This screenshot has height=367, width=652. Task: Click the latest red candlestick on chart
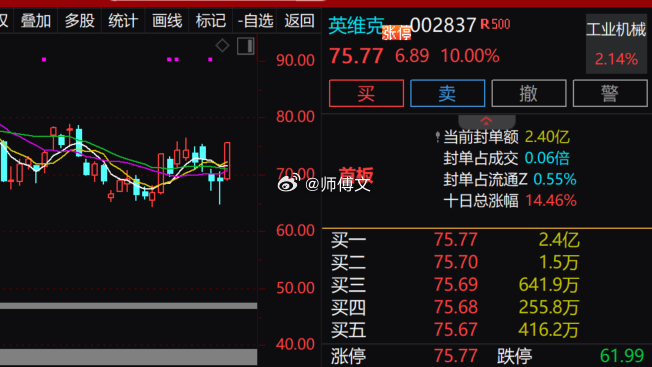tap(227, 160)
